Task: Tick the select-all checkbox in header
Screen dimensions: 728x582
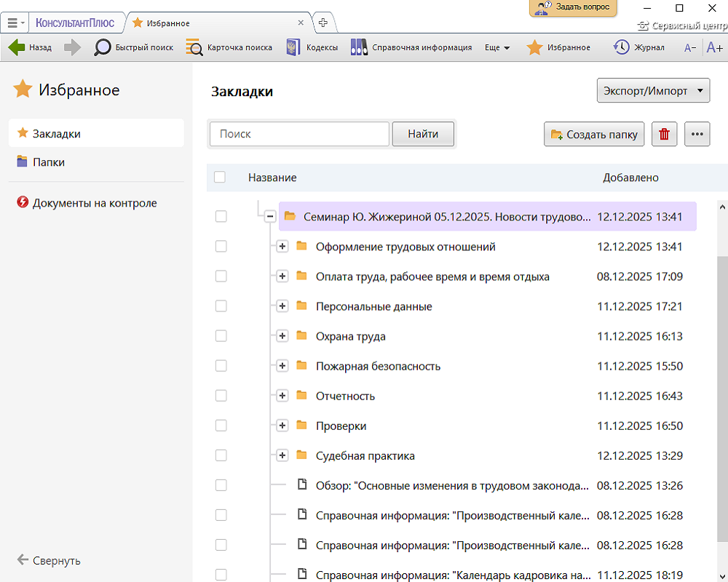Action: pos(220,178)
